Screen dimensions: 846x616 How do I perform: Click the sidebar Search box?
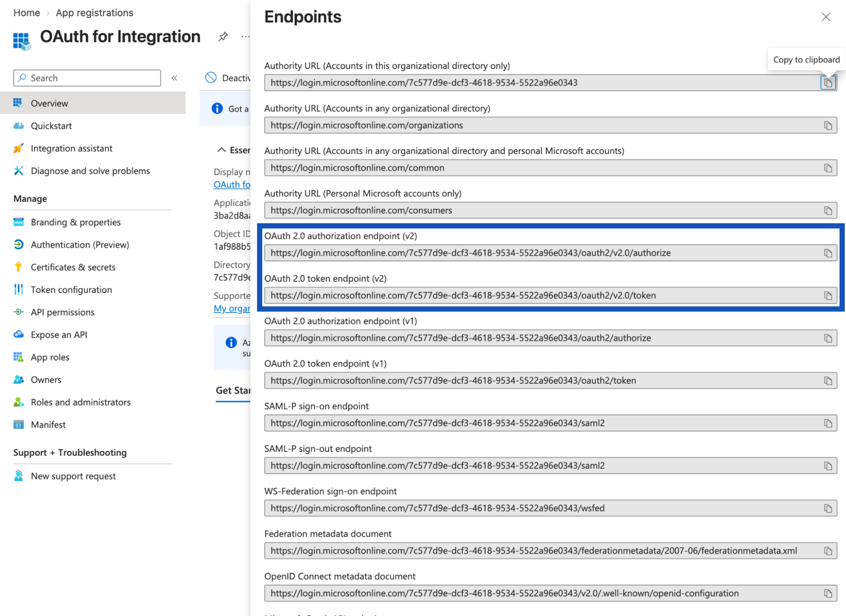pyautogui.click(x=87, y=78)
